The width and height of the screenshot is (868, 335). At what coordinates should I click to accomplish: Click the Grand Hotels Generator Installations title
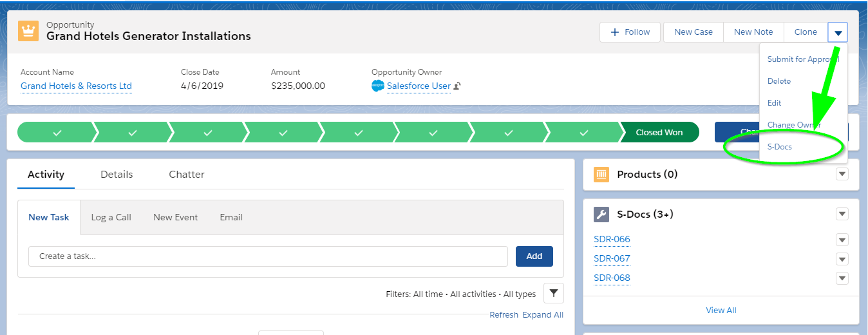149,36
